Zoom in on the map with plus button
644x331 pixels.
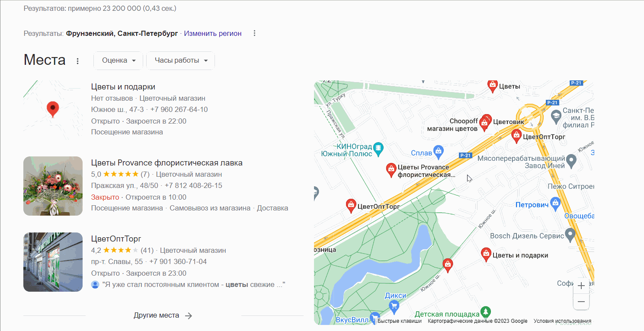click(581, 286)
